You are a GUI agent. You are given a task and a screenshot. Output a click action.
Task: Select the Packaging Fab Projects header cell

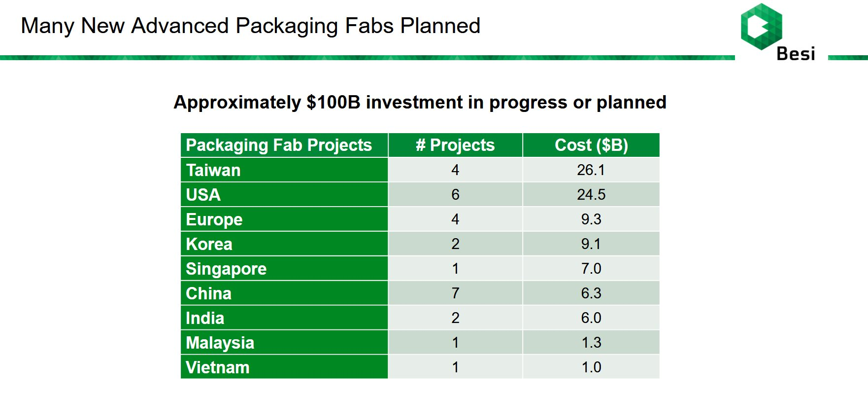pyautogui.click(x=284, y=145)
